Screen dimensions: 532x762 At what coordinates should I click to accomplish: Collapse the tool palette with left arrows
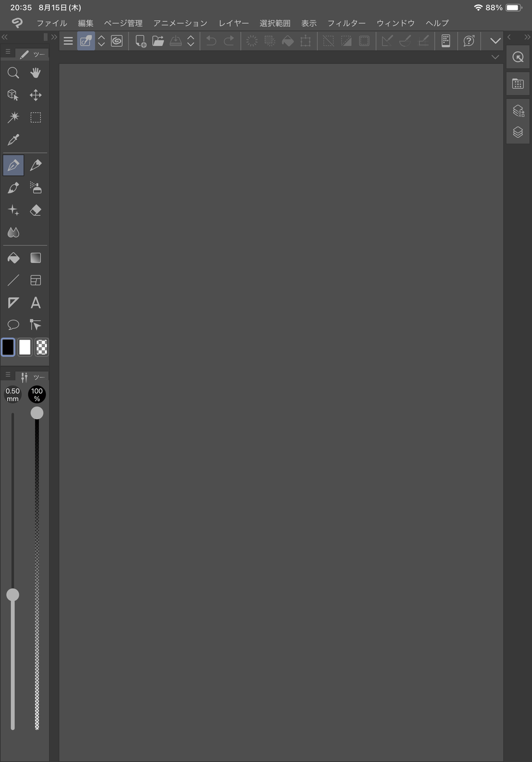[4, 37]
